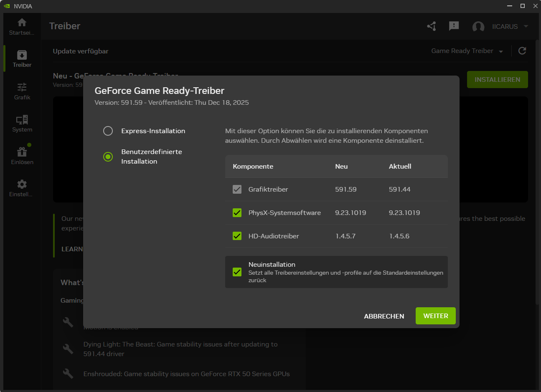Click the share icon in header

pyautogui.click(x=432, y=26)
